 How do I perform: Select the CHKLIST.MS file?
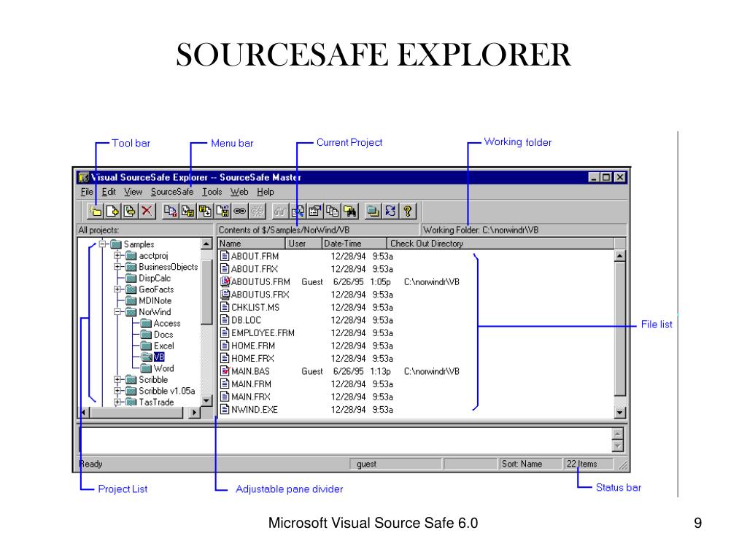pos(255,307)
